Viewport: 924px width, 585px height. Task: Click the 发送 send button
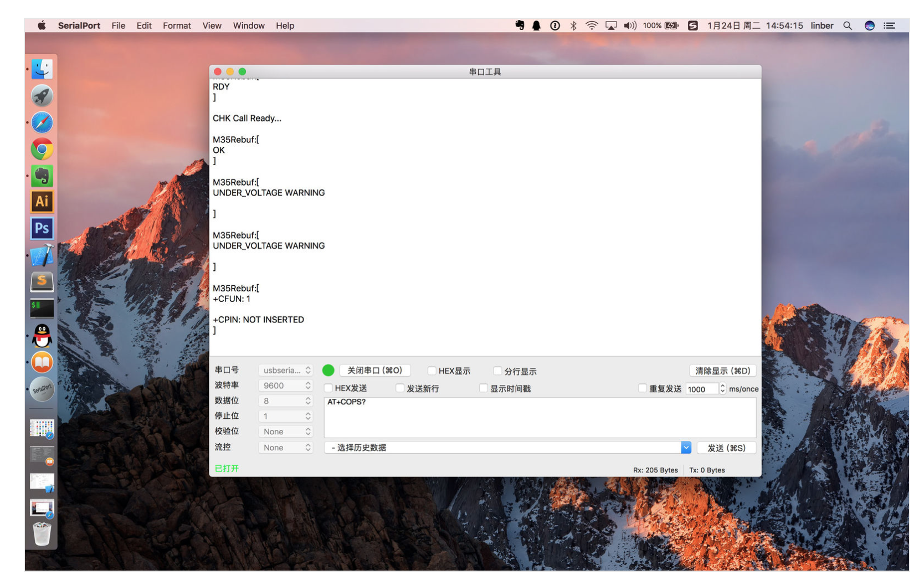coord(727,448)
